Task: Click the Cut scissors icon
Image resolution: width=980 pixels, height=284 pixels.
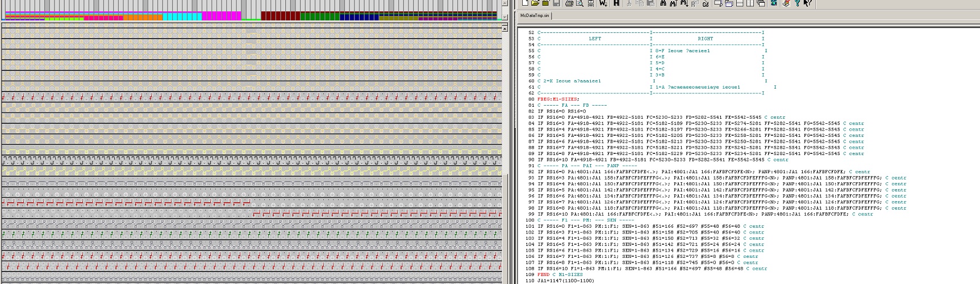Action: [x=629, y=3]
